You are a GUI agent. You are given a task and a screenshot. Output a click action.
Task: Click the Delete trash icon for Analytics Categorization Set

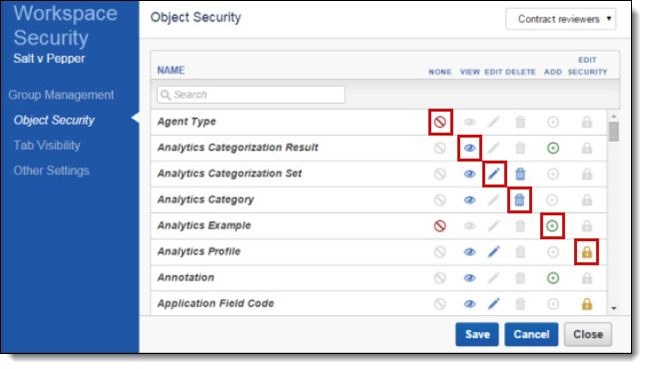[520, 174]
